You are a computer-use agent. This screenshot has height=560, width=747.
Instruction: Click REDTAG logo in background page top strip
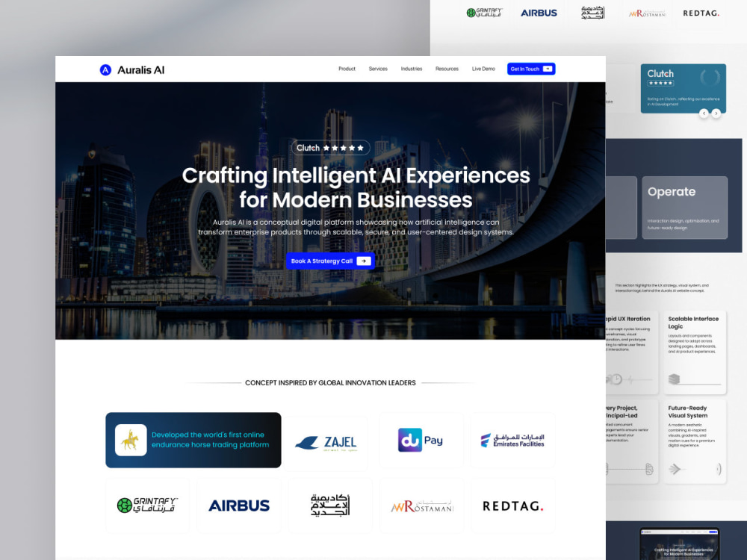(x=701, y=13)
